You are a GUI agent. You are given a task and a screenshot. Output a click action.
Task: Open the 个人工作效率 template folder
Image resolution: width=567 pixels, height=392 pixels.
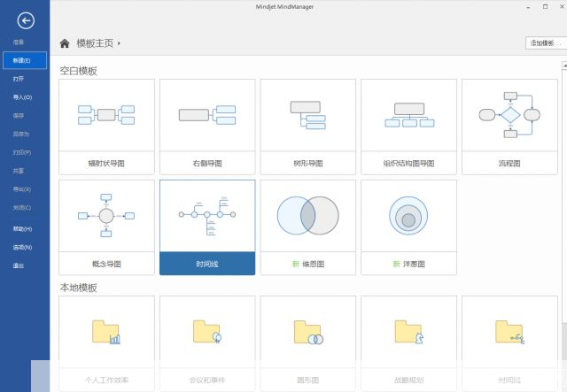(106, 343)
